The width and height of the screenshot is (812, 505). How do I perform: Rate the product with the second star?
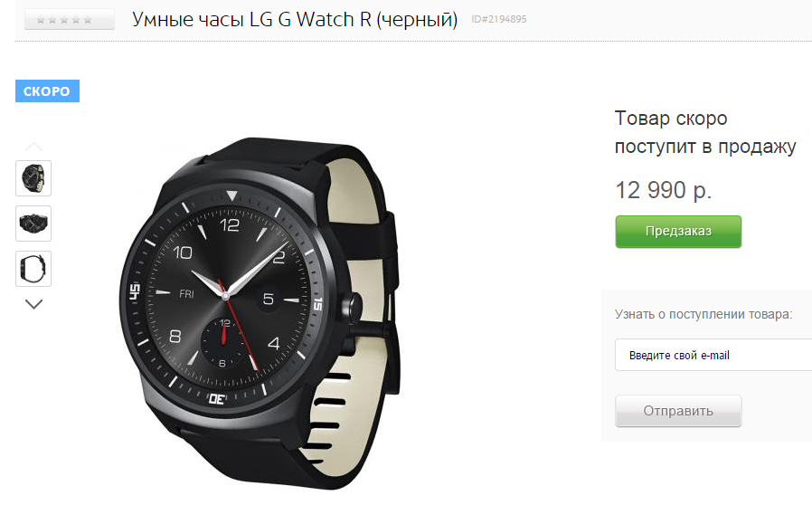pyautogui.click(x=52, y=20)
